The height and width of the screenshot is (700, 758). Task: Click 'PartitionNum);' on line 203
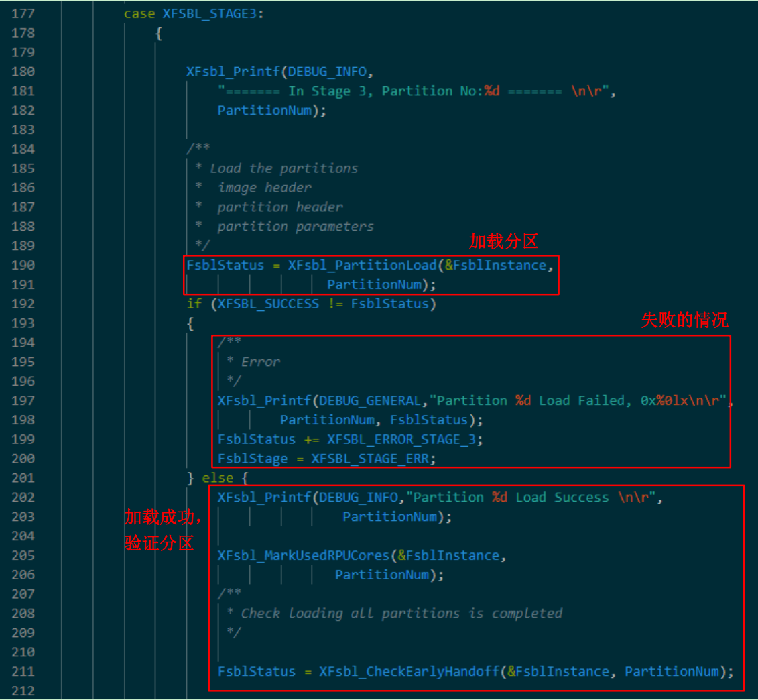click(397, 517)
